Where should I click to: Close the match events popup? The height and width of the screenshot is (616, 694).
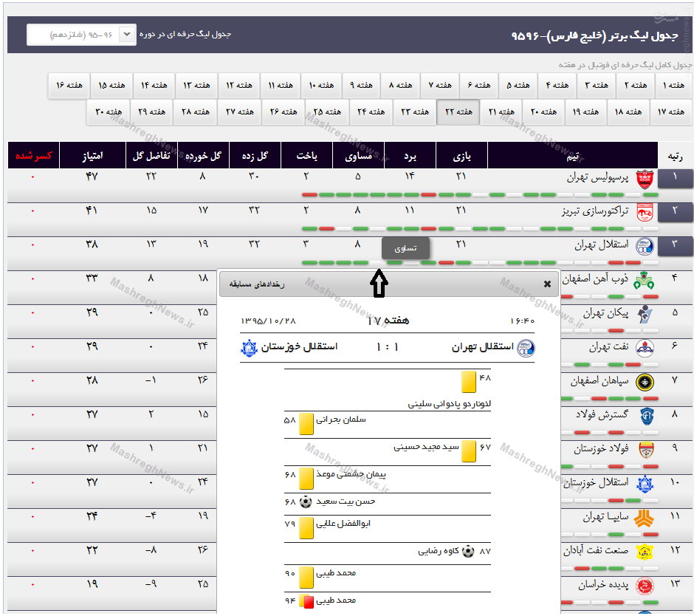(x=547, y=284)
